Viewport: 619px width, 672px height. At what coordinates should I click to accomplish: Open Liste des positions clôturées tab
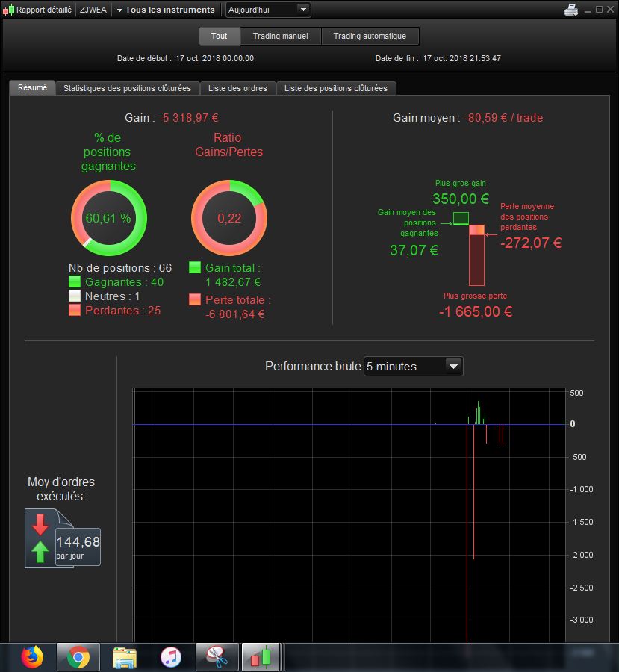pyautogui.click(x=336, y=88)
